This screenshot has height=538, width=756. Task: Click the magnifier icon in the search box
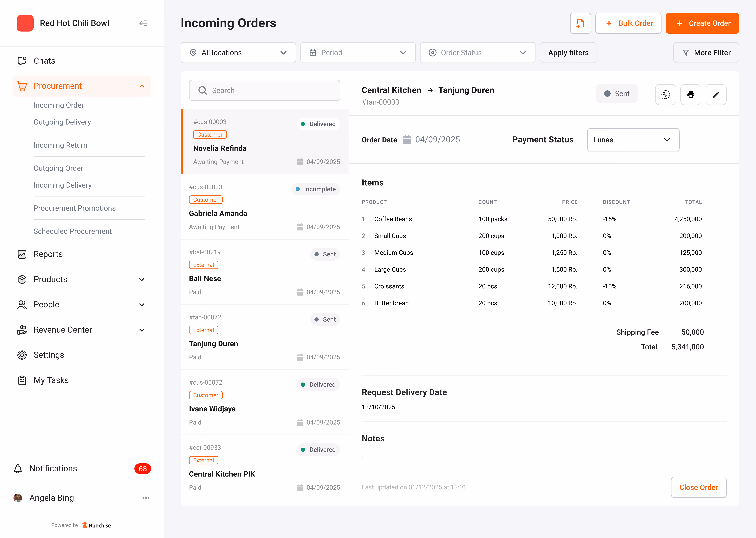point(202,90)
